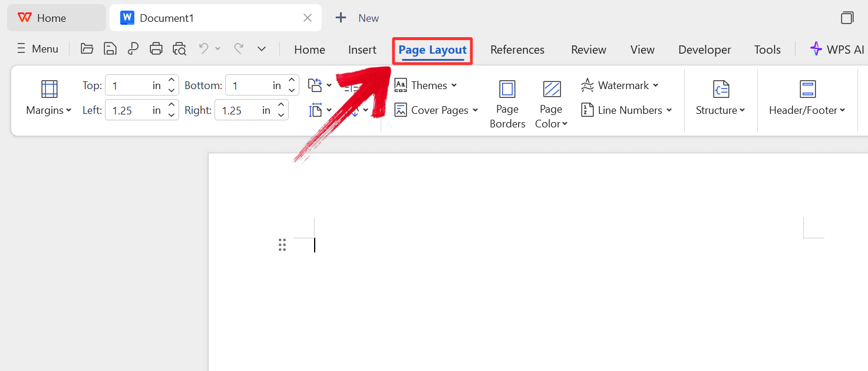Print the document using the printer icon
Viewport: 868px width, 371px height.
click(x=156, y=48)
